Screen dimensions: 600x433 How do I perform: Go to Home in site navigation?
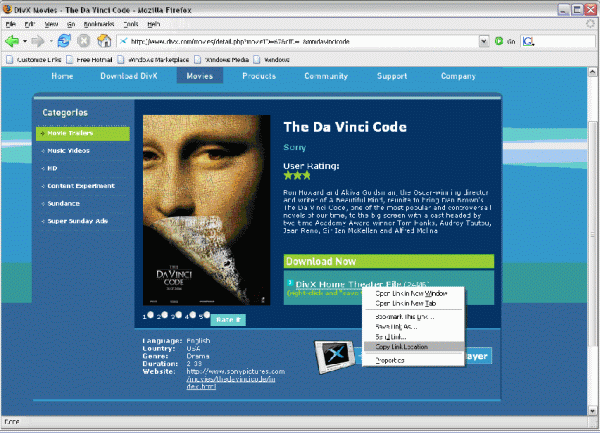coord(62,76)
